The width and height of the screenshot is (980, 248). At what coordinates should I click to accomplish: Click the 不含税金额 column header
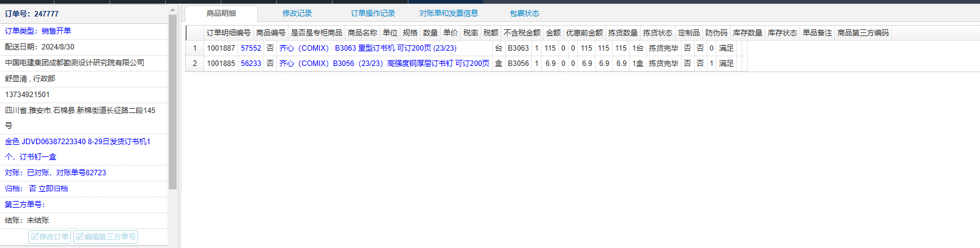coord(522,33)
